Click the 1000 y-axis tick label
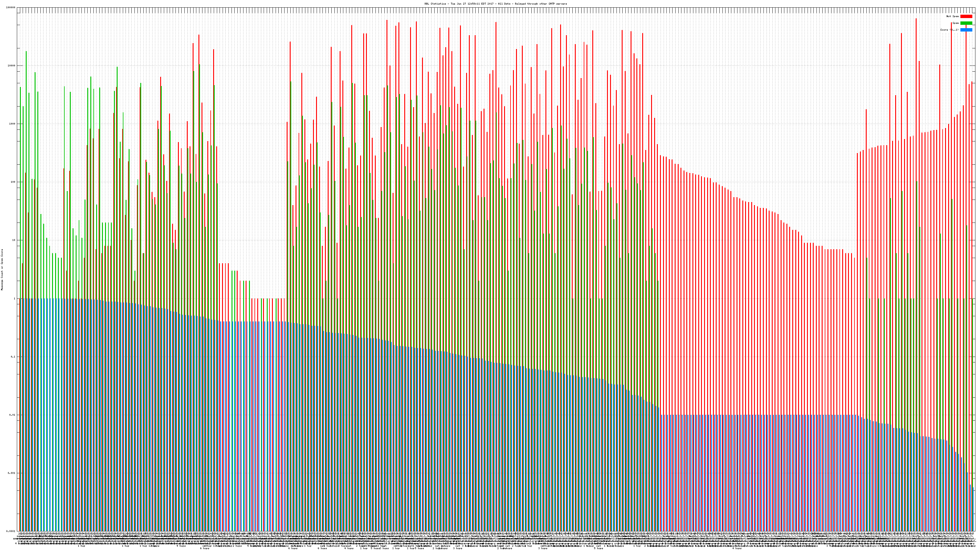 point(13,124)
